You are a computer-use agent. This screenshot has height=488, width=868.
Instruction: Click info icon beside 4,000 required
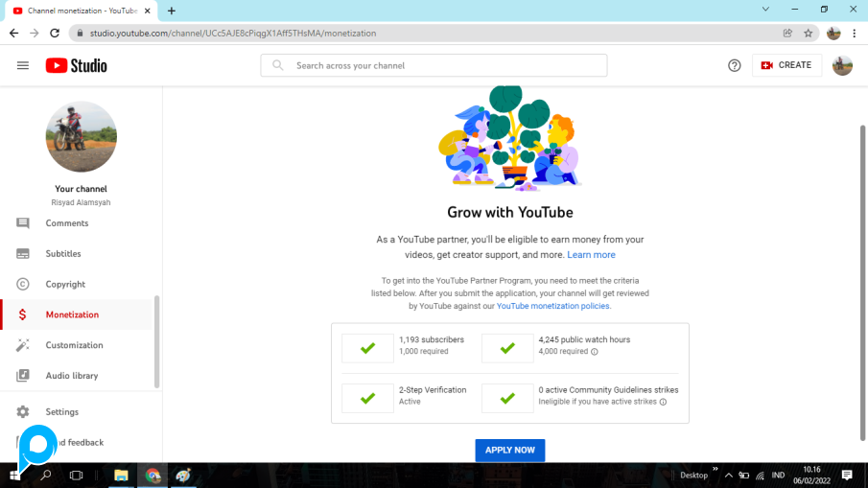tap(595, 352)
